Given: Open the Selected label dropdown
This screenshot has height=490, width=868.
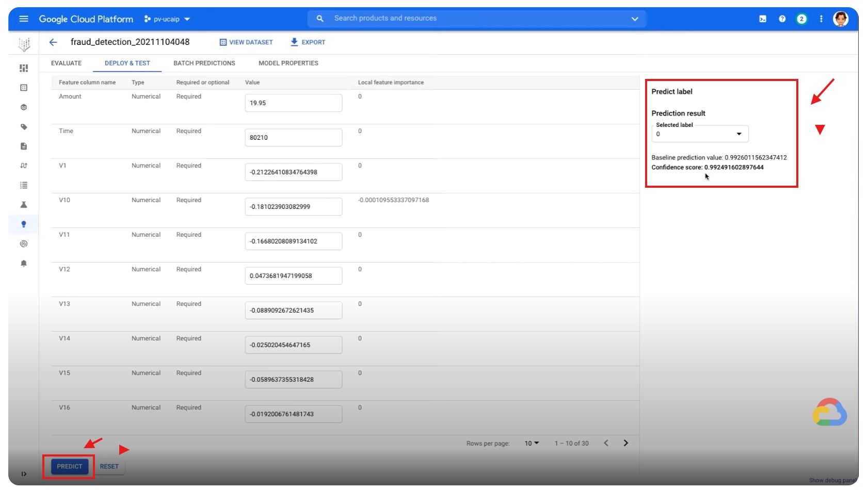Looking at the screenshot, I should coord(699,134).
